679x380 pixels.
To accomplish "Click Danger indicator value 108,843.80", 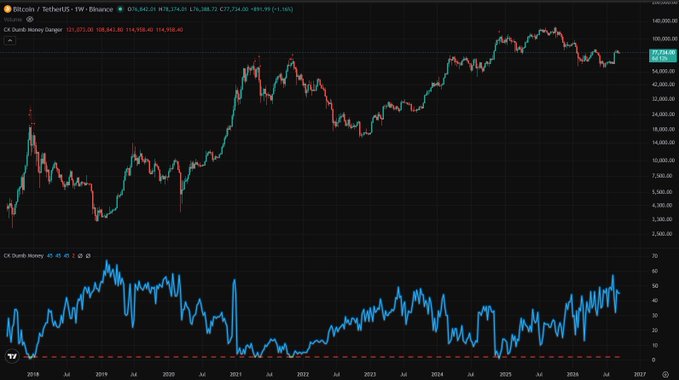I will click(110, 30).
